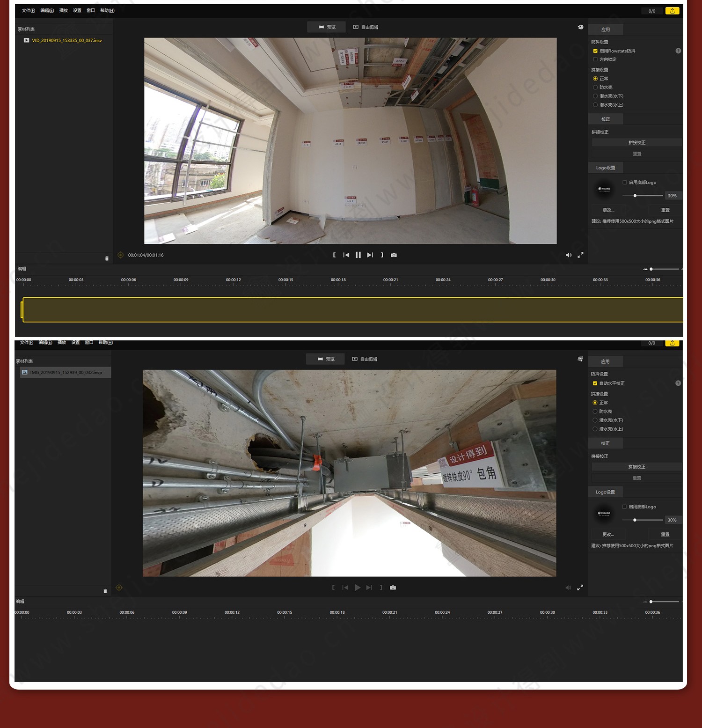The image size is (702, 728).
Task: Select the VID_20190915_153335_00_037.insv file
Action: click(x=66, y=41)
